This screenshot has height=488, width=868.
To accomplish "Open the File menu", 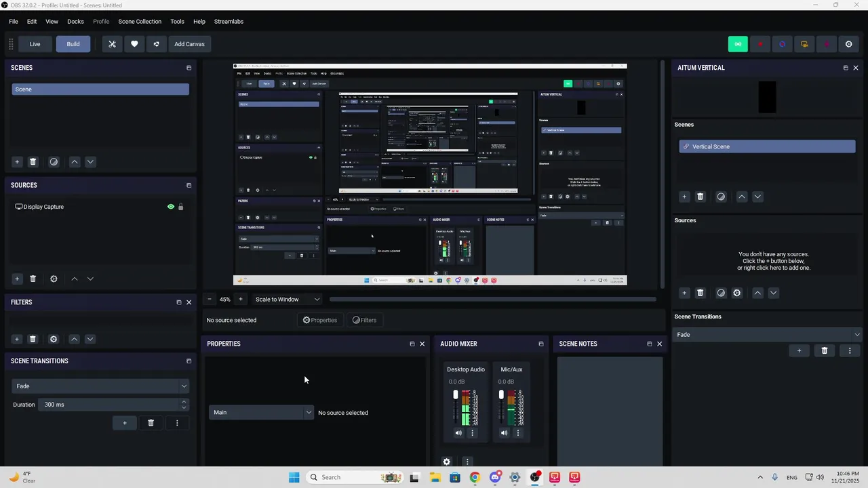I will [x=14, y=22].
